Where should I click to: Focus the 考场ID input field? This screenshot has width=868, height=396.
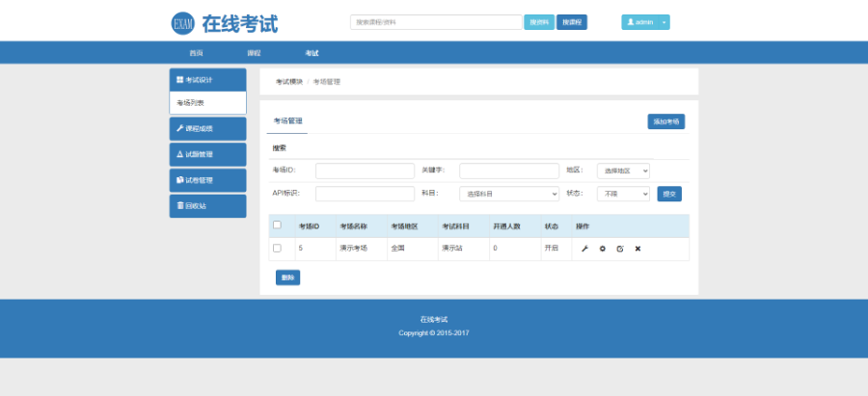tap(365, 171)
